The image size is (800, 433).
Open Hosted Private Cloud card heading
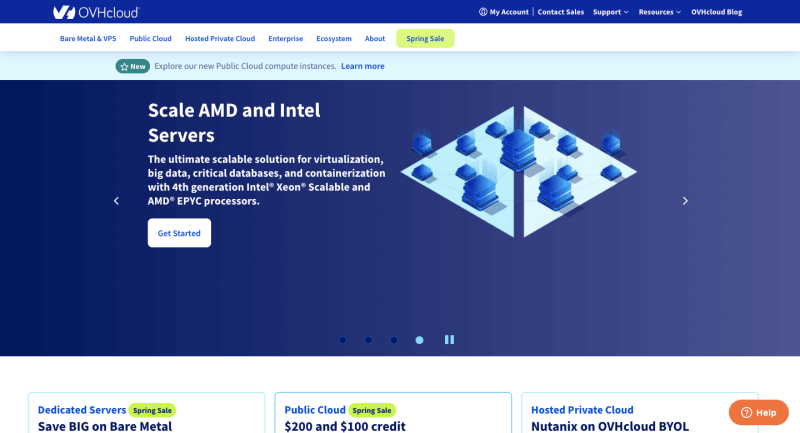(x=582, y=410)
